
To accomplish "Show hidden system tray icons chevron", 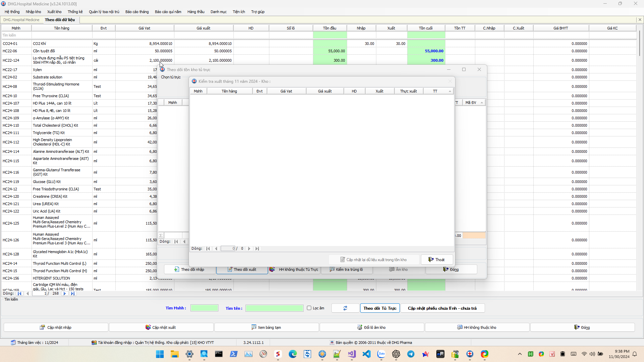I will (x=520, y=354).
